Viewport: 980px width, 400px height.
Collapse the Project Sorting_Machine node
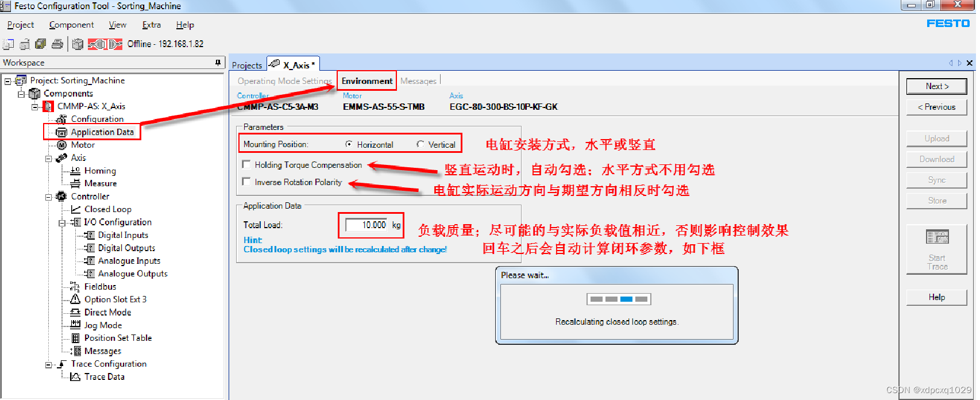coord(7,81)
